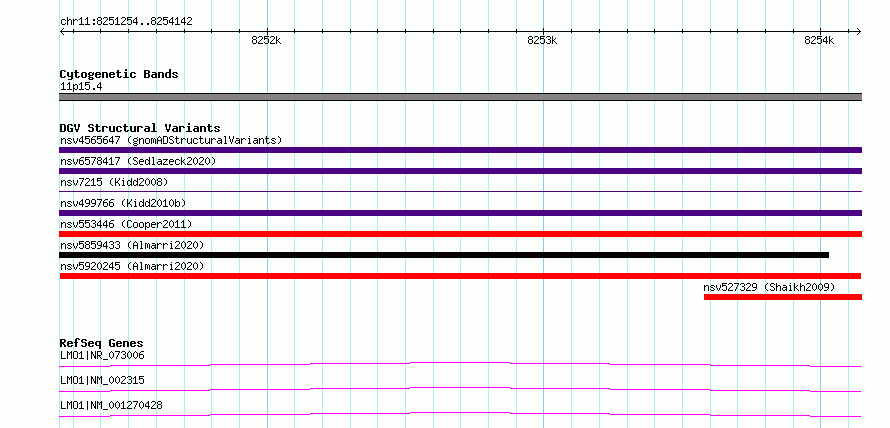890x428 pixels.
Task: Click the nsv5859433 (Almarri2020) label
Action: coord(132,245)
